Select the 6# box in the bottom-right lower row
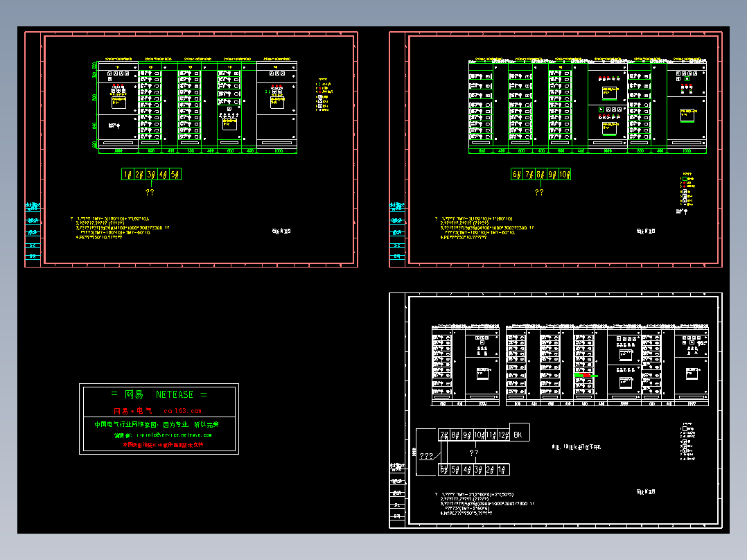 (444, 470)
